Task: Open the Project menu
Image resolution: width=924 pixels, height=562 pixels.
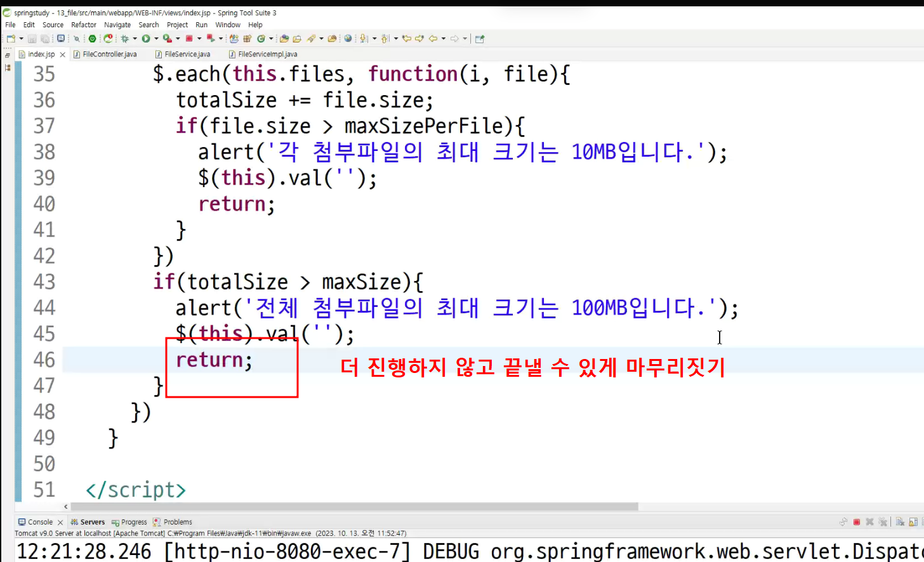Action: click(x=177, y=25)
